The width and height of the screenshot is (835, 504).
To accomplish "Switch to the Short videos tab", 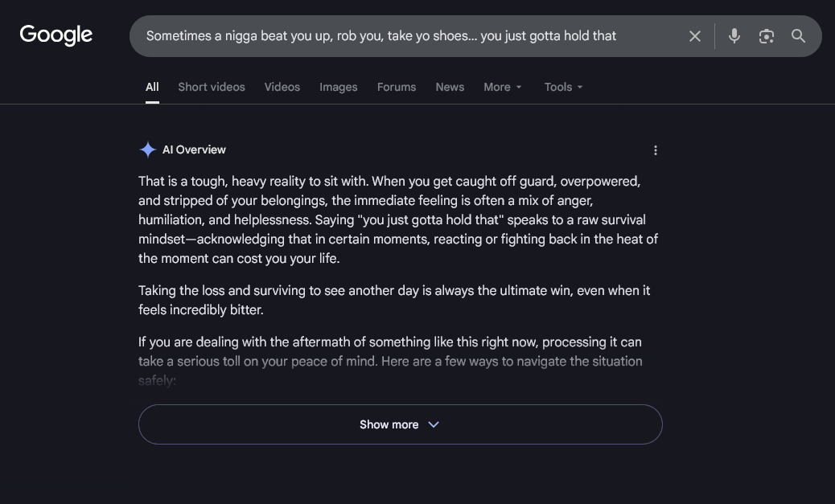I will tap(212, 87).
